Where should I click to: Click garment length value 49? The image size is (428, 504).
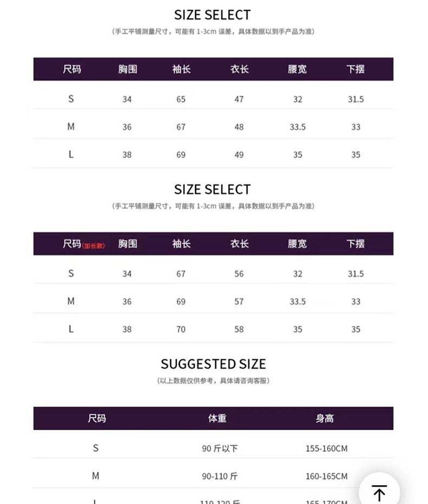click(x=239, y=154)
